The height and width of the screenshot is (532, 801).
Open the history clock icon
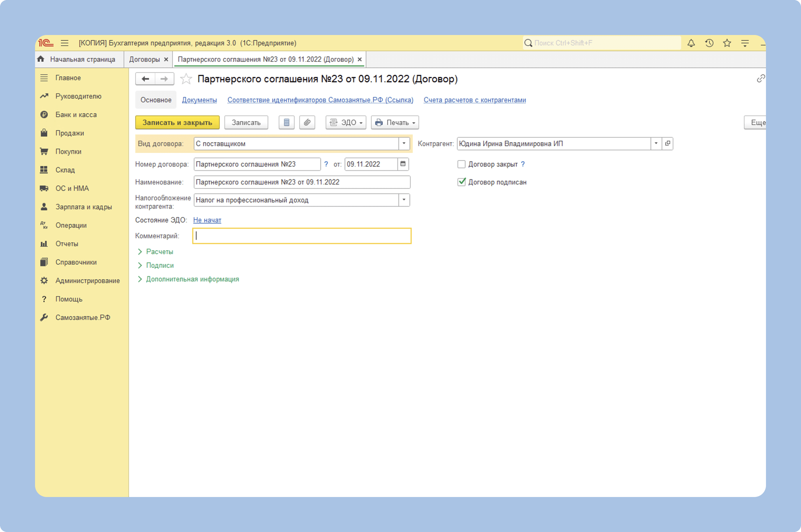point(709,43)
